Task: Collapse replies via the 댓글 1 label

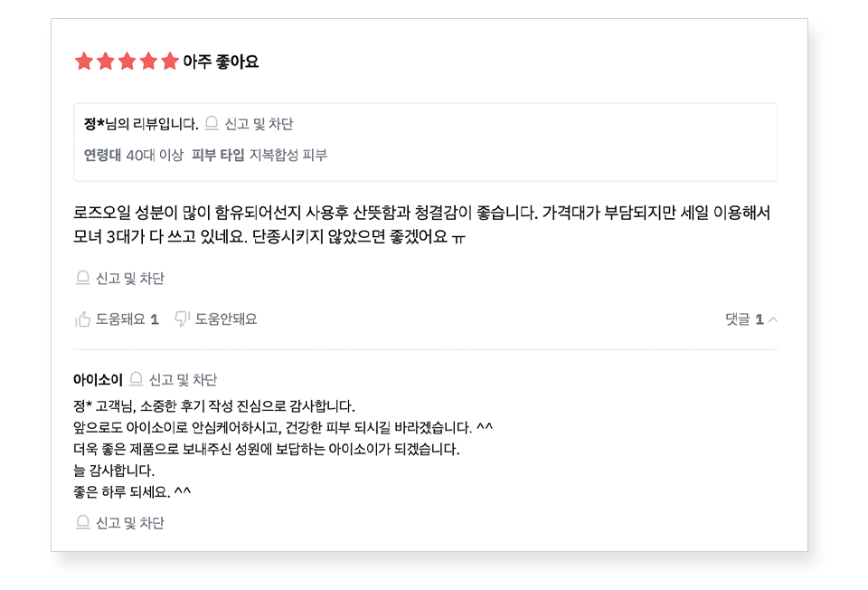Action: (744, 319)
